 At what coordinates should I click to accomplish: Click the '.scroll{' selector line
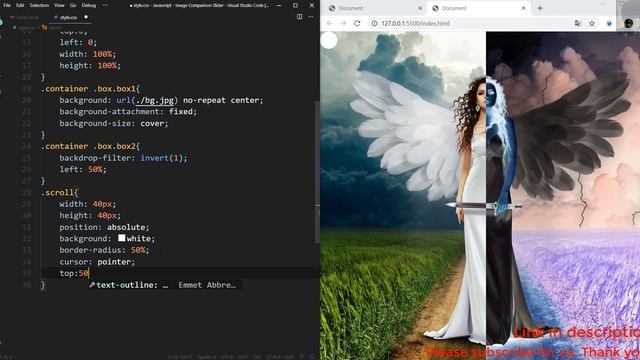click(x=60, y=192)
